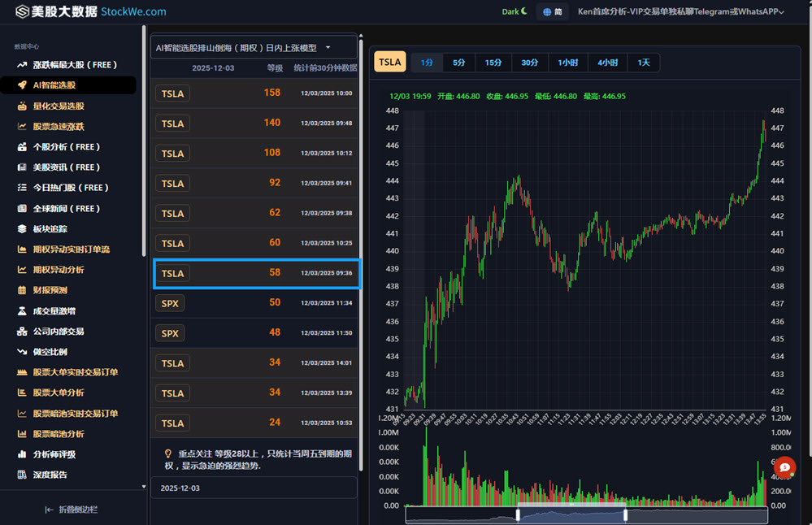
Task: Click the org-chart icon for 公司内部交易
Action: [23, 332]
